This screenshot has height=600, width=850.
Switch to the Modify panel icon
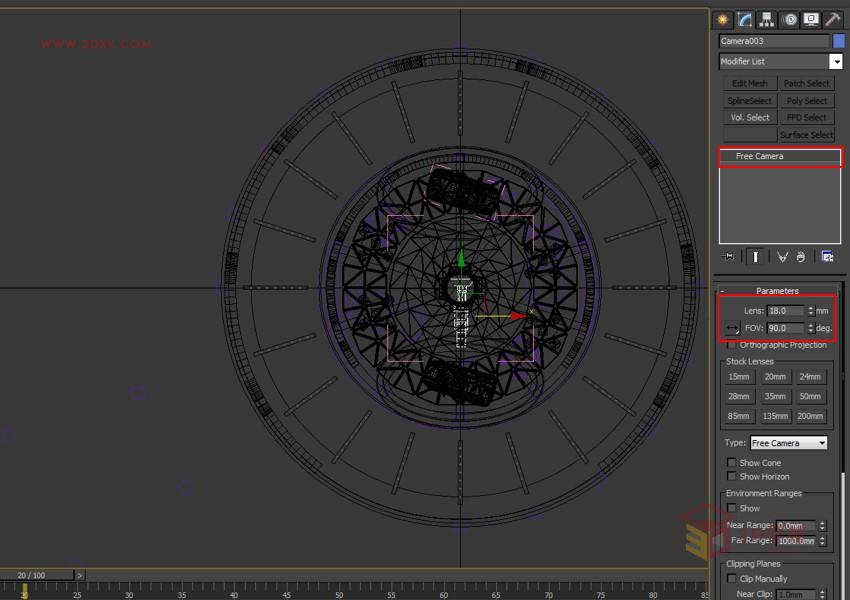click(744, 19)
